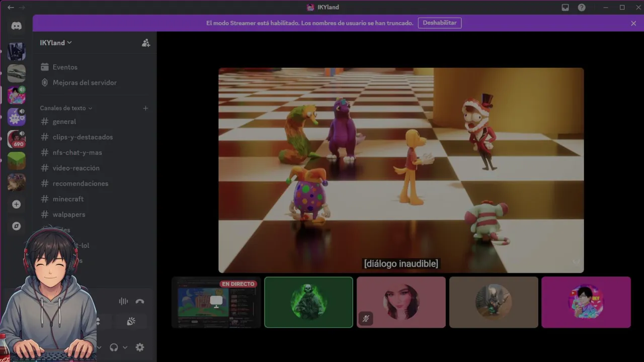
Task: Open the topmost dark server avatar icon
Action: [x=17, y=51]
